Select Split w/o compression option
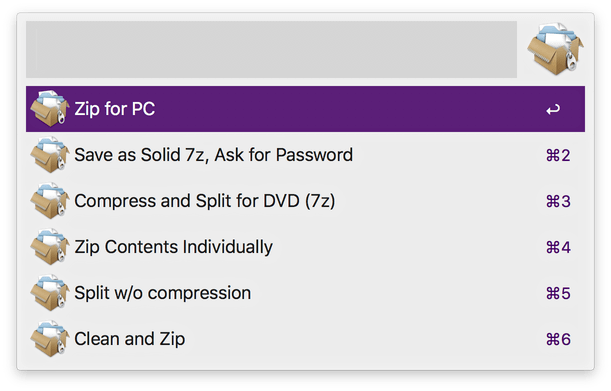 click(305, 293)
